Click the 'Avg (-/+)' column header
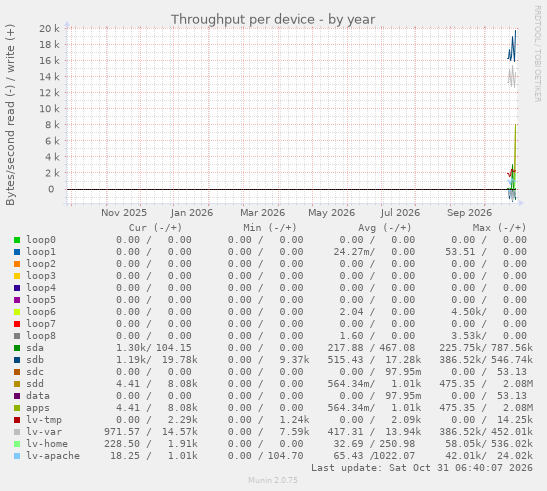Screen dimensions: 547x491 [384, 228]
